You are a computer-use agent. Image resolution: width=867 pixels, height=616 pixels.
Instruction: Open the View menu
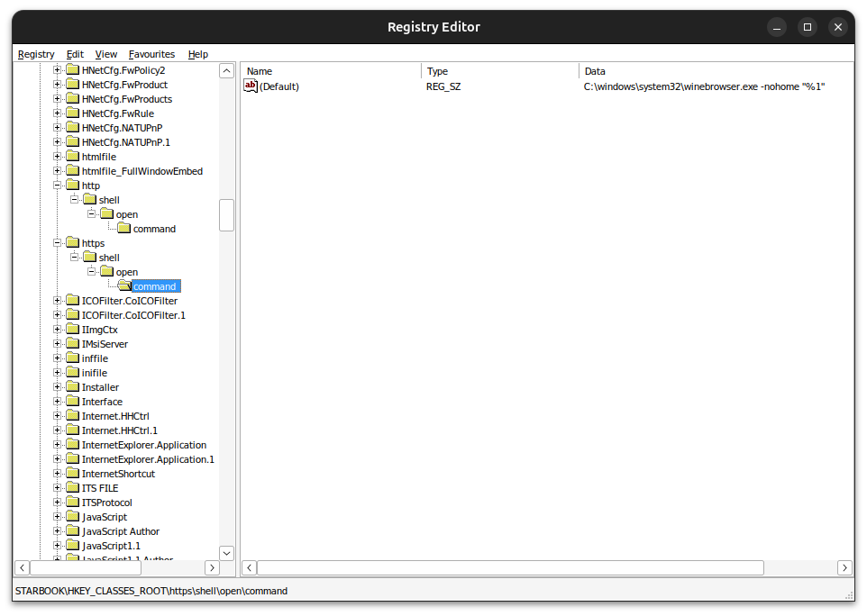pos(106,54)
